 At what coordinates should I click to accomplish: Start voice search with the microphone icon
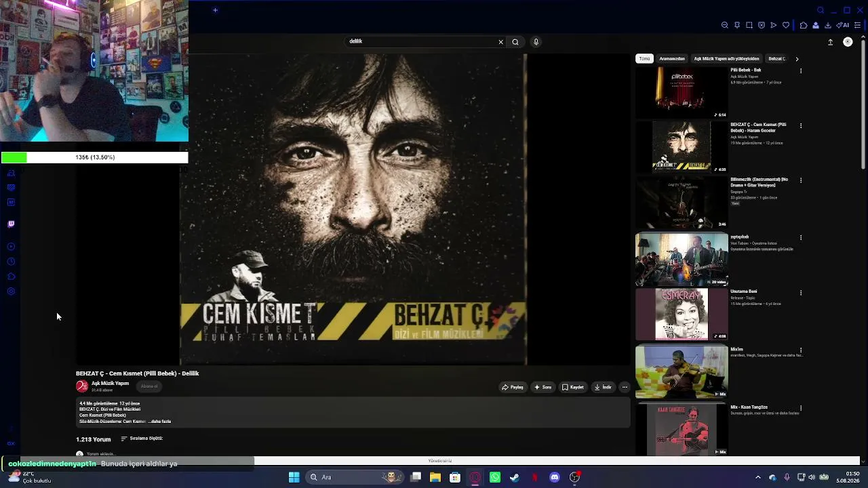click(536, 42)
